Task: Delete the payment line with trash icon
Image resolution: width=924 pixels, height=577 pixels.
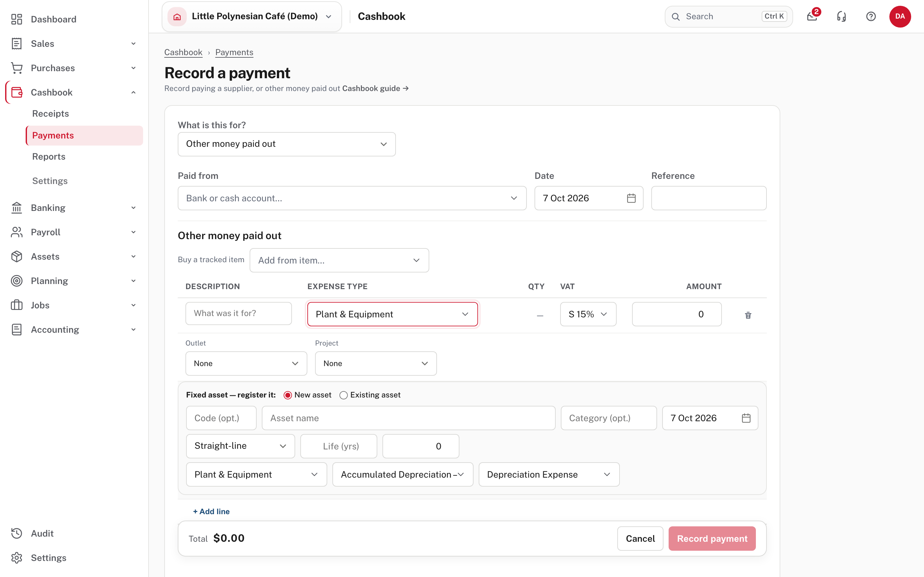Action: click(x=748, y=315)
